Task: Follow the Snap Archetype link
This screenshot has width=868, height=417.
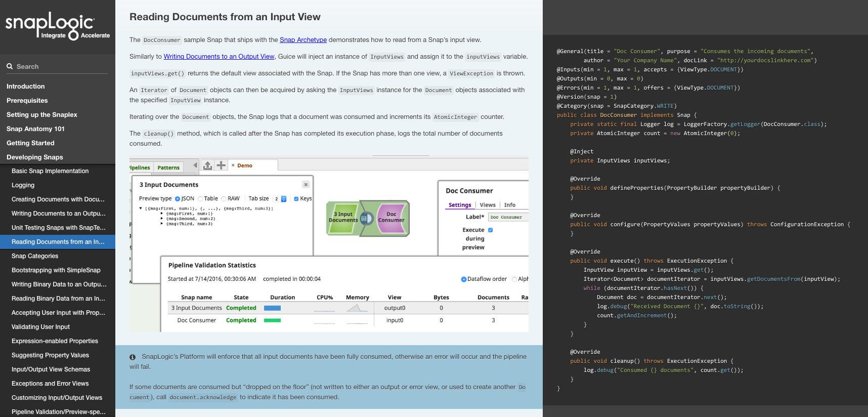Action: (x=303, y=40)
